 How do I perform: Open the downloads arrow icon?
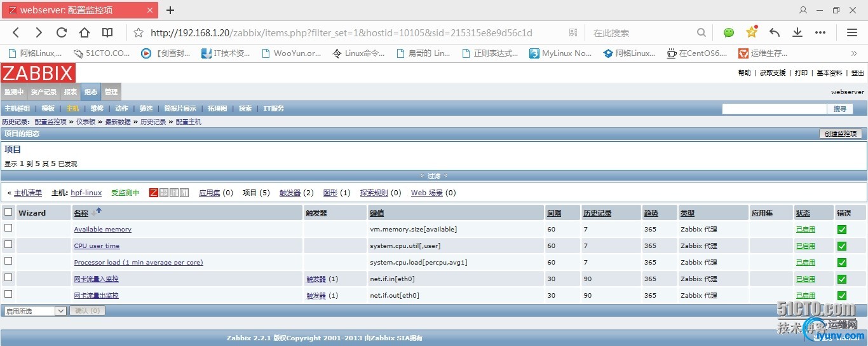(x=797, y=32)
